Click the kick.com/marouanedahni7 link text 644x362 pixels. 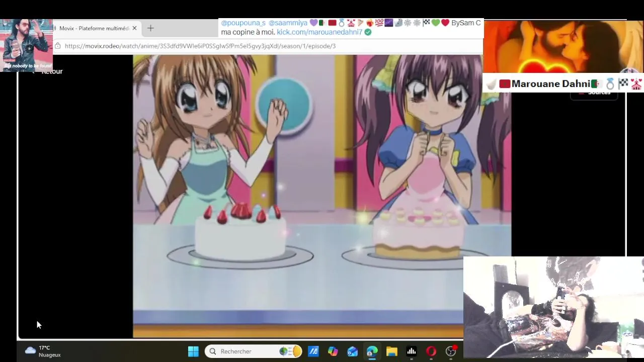[x=319, y=32]
